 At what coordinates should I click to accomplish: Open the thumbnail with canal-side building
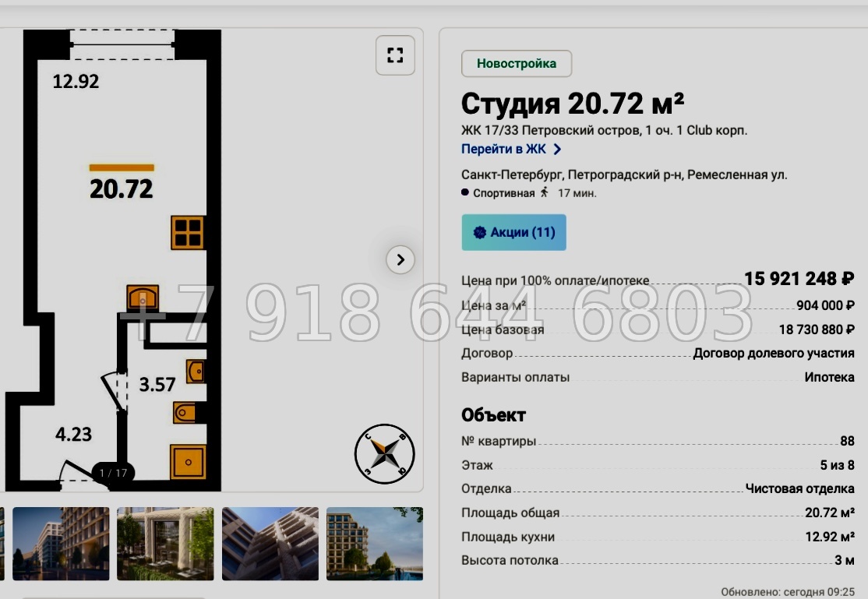(61, 544)
